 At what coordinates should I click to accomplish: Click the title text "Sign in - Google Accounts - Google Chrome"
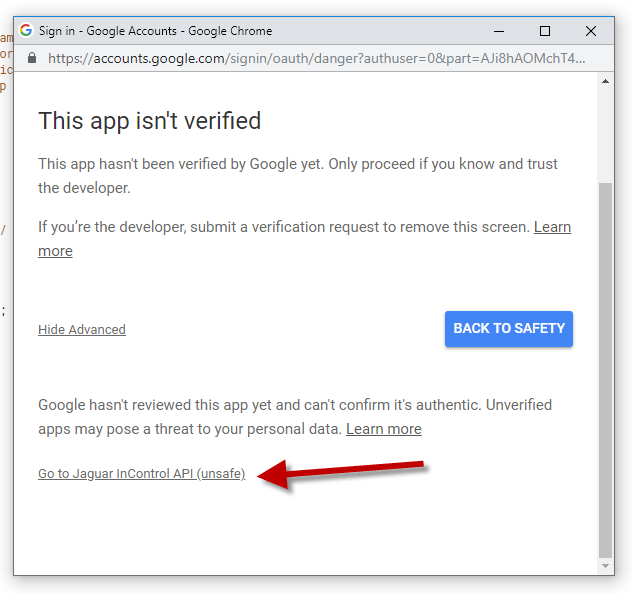pos(155,31)
